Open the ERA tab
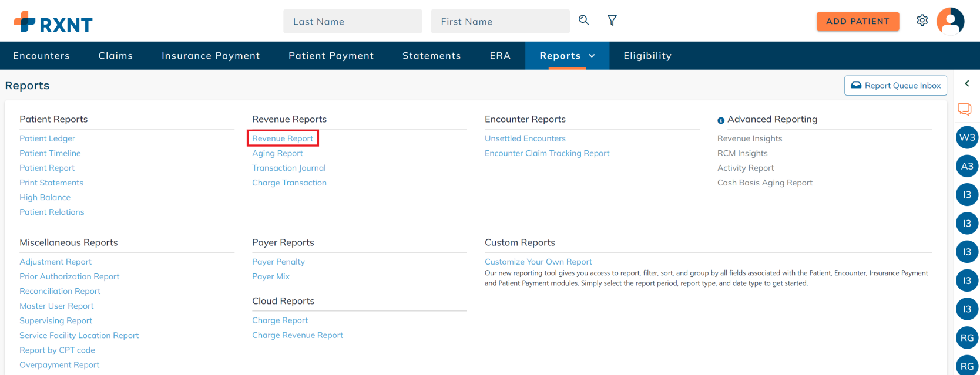 [500, 56]
